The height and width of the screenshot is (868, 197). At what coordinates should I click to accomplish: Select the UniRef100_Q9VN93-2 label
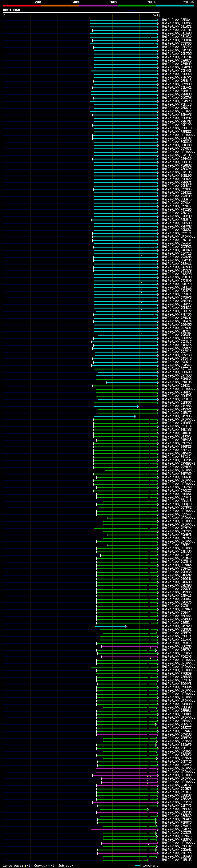179,464
